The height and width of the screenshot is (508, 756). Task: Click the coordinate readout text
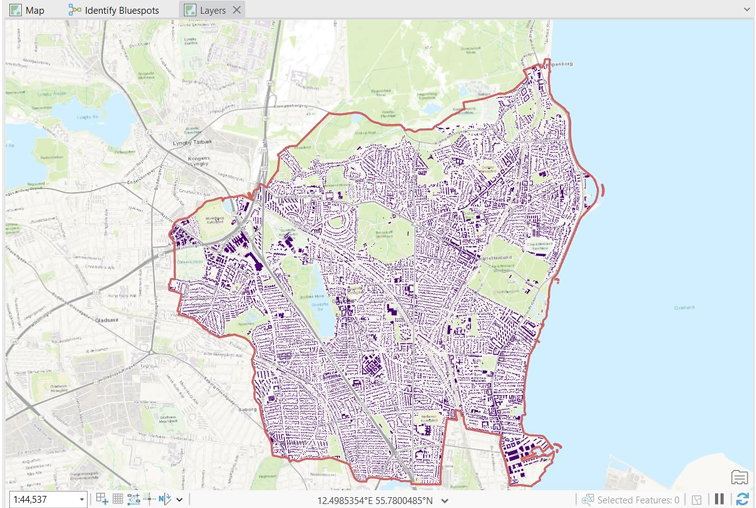[375, 501]
